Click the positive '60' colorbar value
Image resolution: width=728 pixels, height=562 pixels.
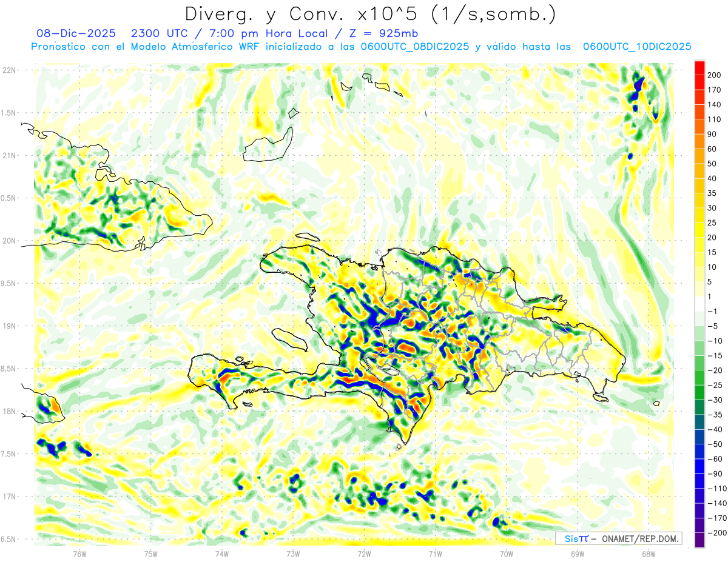[713, 149]
